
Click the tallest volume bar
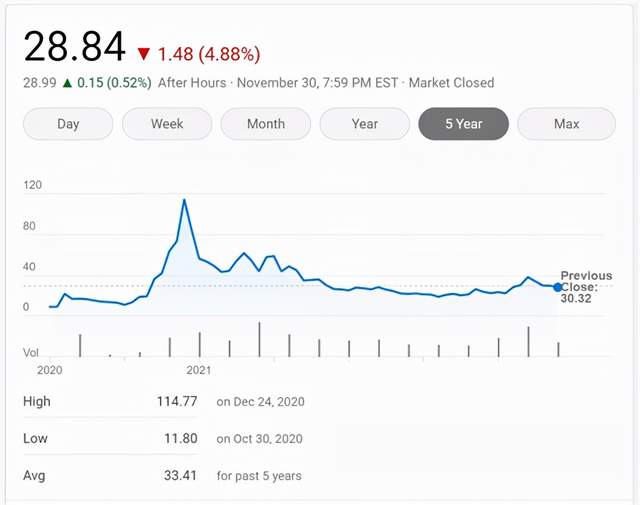(259, 339)
